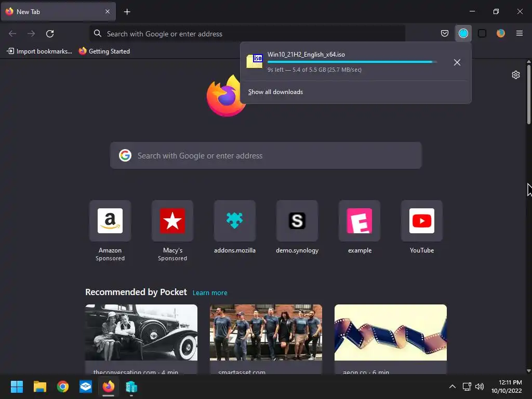This screenshot has height=399, width=532.
Task: Toggle the Downloads panel toolbar button
Action: coord(463,33)
